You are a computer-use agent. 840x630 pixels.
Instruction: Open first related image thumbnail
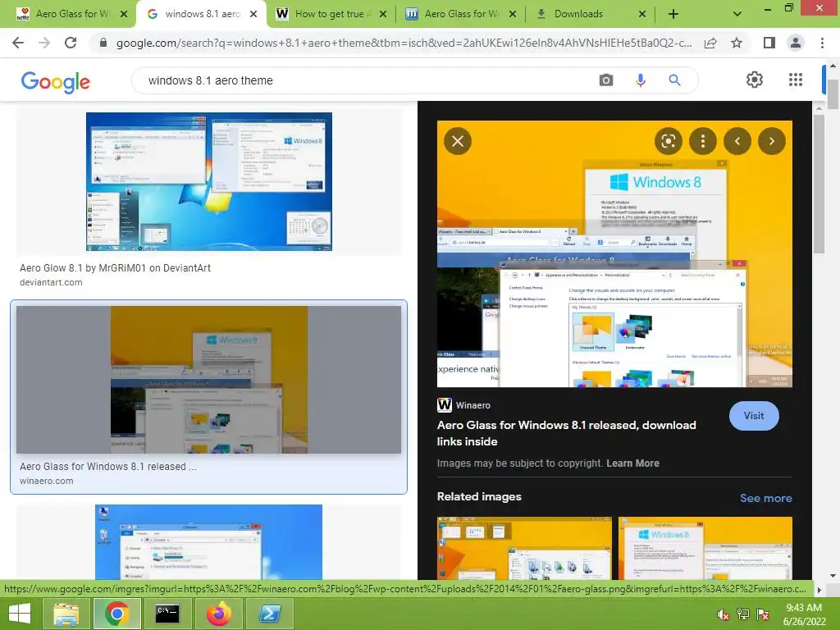click(x=524, y=548)
